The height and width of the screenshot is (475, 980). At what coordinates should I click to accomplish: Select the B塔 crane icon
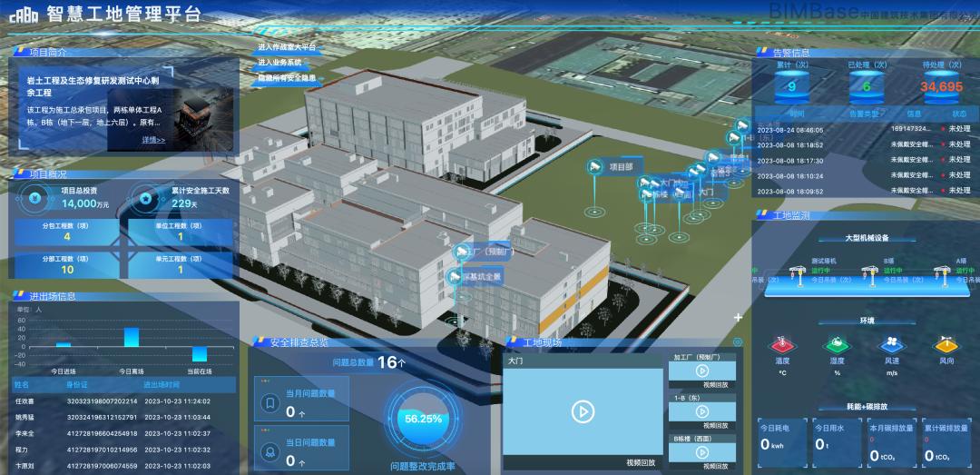pyautogui.click(x=868, y=274)
